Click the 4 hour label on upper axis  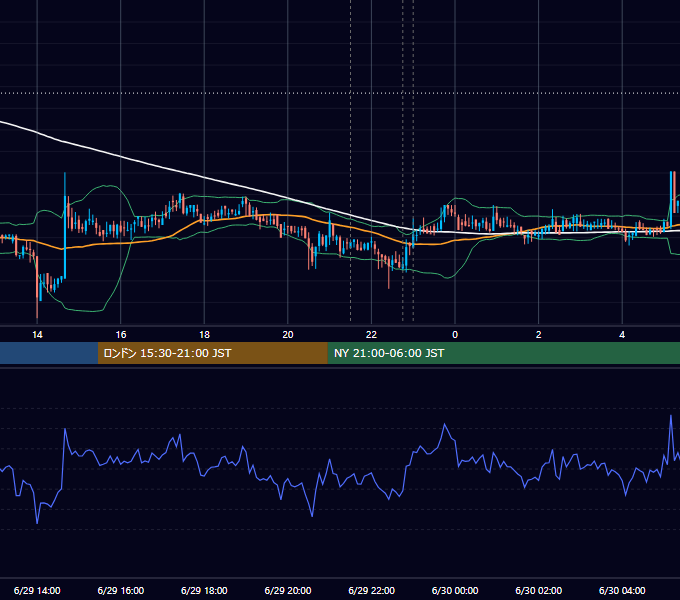point(622,335)
